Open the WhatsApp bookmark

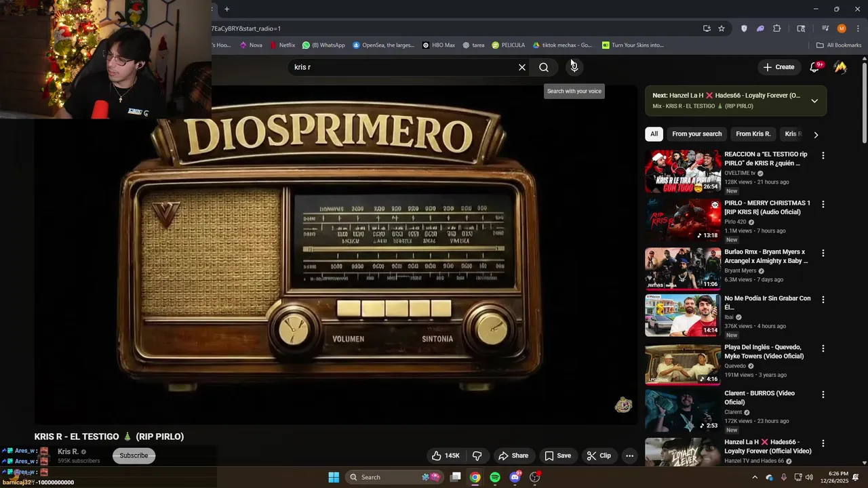click(x=323, y=45)
